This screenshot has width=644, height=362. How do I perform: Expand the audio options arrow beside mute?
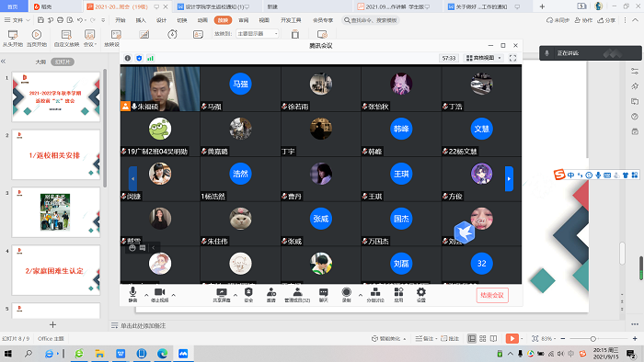[x=146, y=295]
